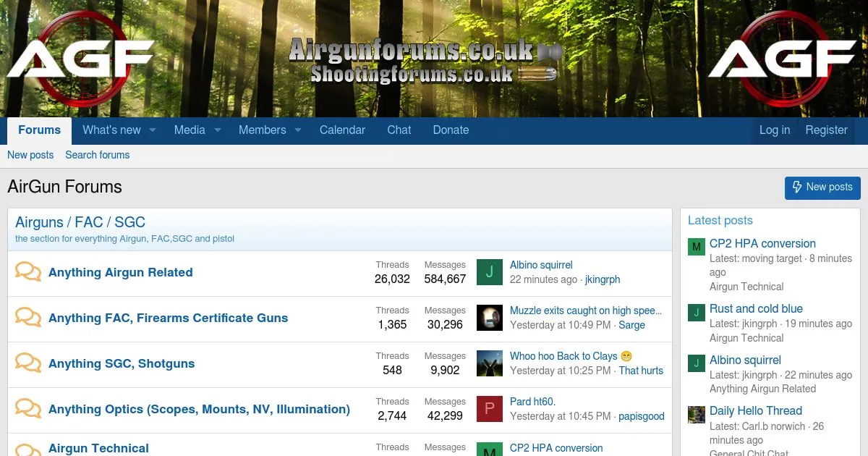This screenshot has width=868, height=456.
Task: Click Yesterday at 10:49 PM timestamp
Action: tap(561, 325)
